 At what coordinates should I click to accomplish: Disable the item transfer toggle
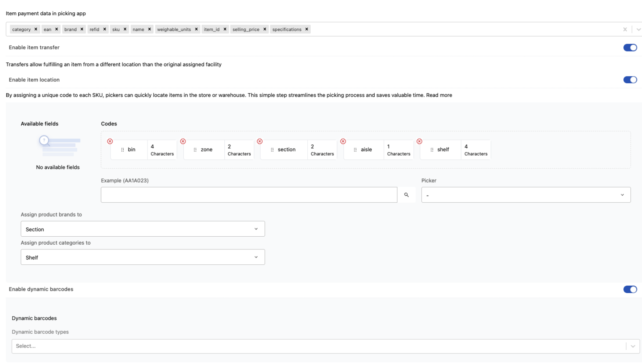pyautogui.click(x=630, y=47)
